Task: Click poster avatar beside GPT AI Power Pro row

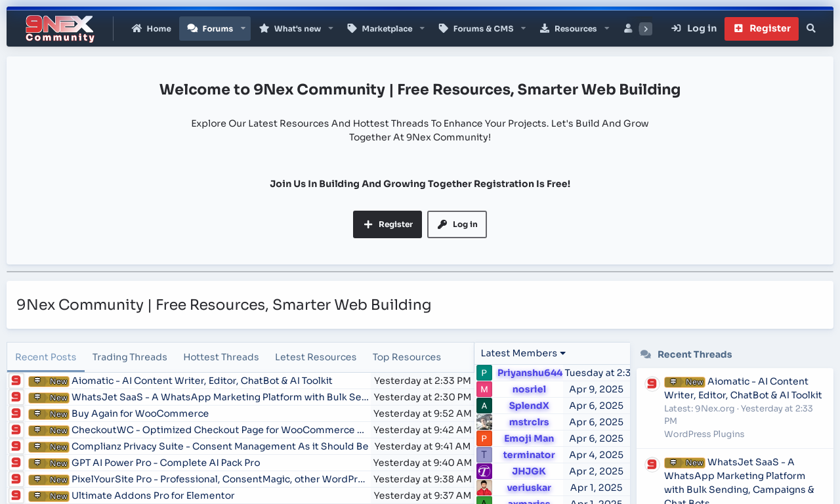Action: pos(16,463)
